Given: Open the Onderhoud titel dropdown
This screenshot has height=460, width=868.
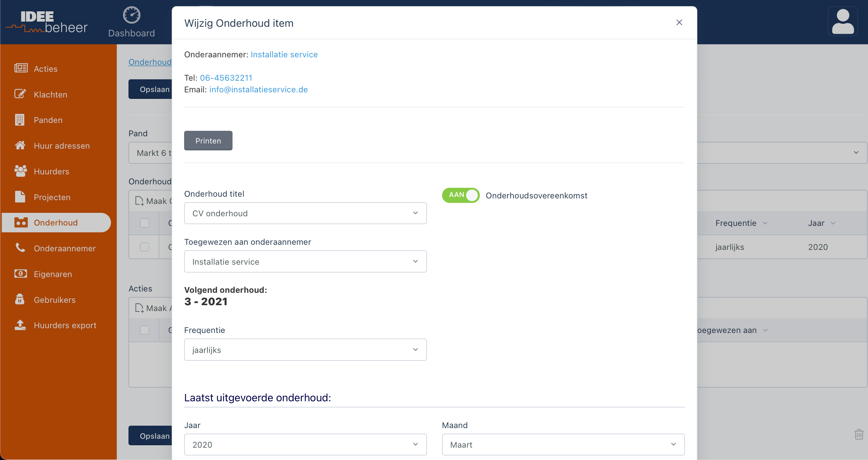Looking at the screenshot, I should pyautogui.click(x=305, y=213).
